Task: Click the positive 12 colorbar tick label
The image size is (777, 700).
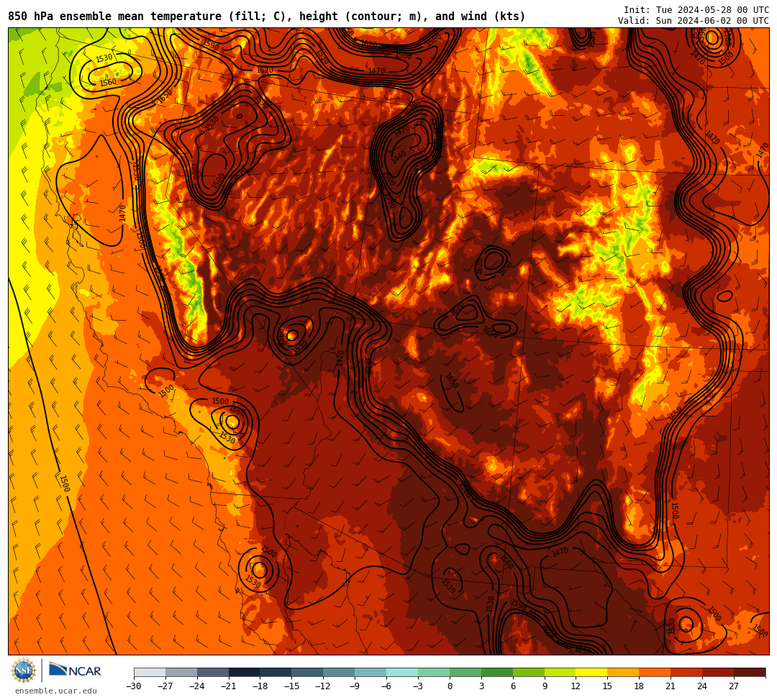Action: pyautogui.click(x=576, y=686)
